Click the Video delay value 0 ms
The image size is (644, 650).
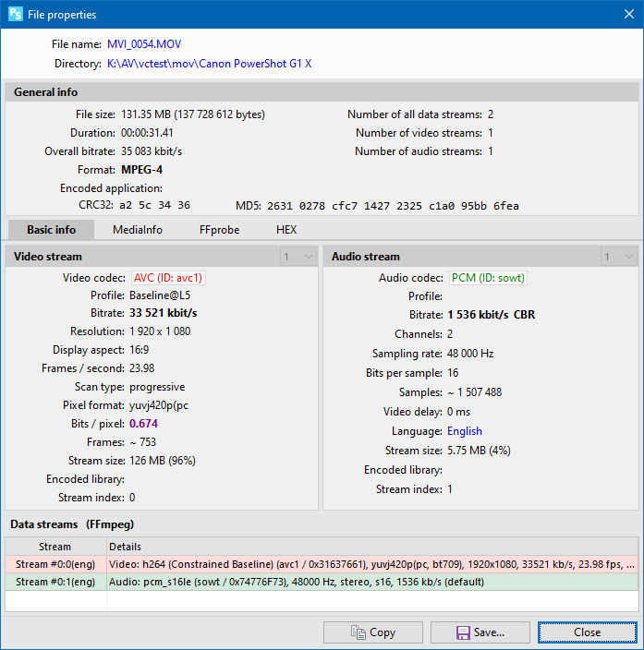pos(458,412)
